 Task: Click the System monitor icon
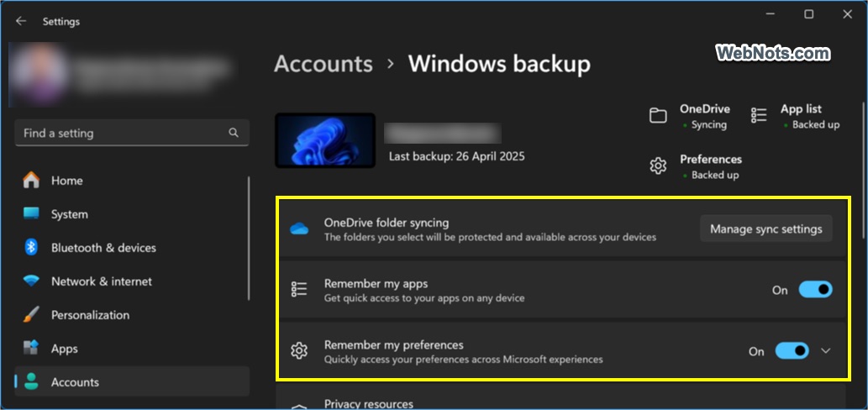31,213
